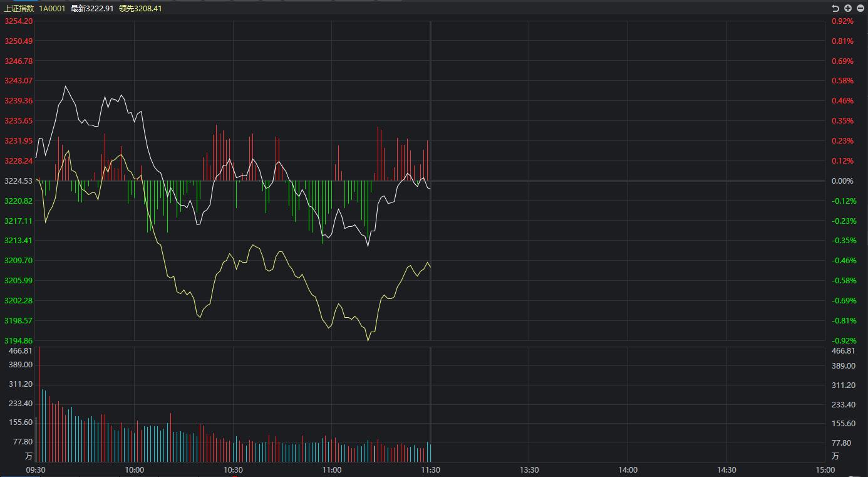868x477 pixels.
Task: Click the 0.69% percentage label
Action: (x=842, y=61)
